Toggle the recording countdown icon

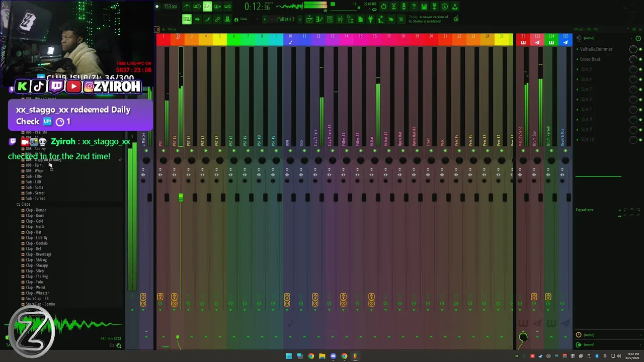207,7
